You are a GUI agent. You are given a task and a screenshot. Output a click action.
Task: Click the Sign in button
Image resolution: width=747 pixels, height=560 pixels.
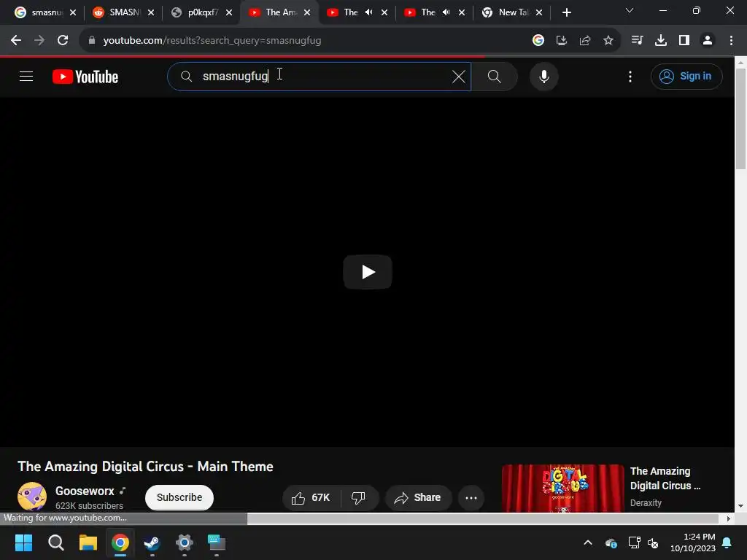686,76
